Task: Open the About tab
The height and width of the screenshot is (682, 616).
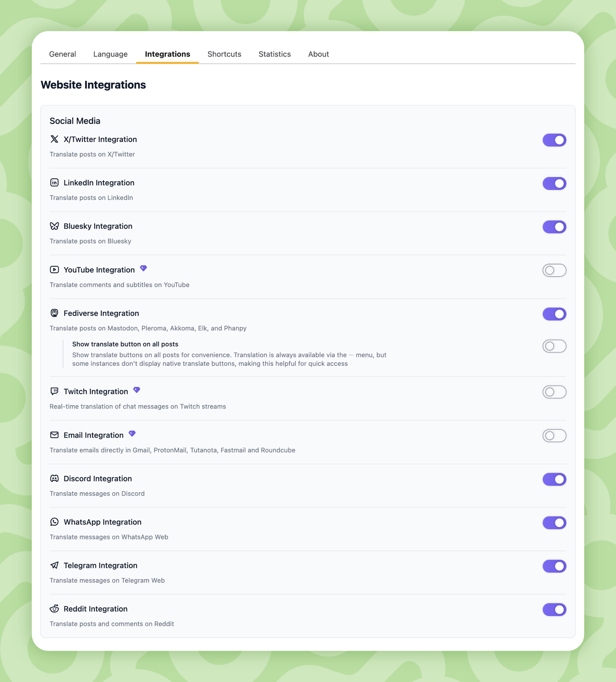Action: (x=318, y=54)
